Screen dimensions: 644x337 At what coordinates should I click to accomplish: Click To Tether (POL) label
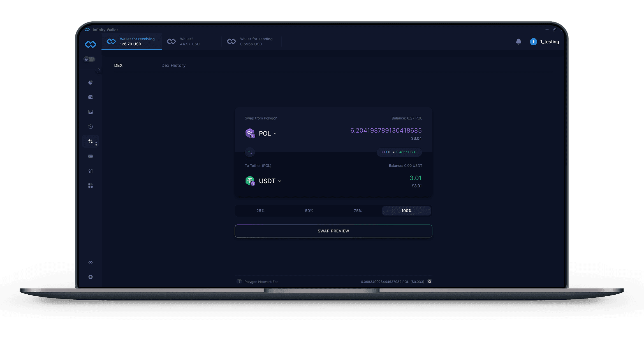[258, 166]
